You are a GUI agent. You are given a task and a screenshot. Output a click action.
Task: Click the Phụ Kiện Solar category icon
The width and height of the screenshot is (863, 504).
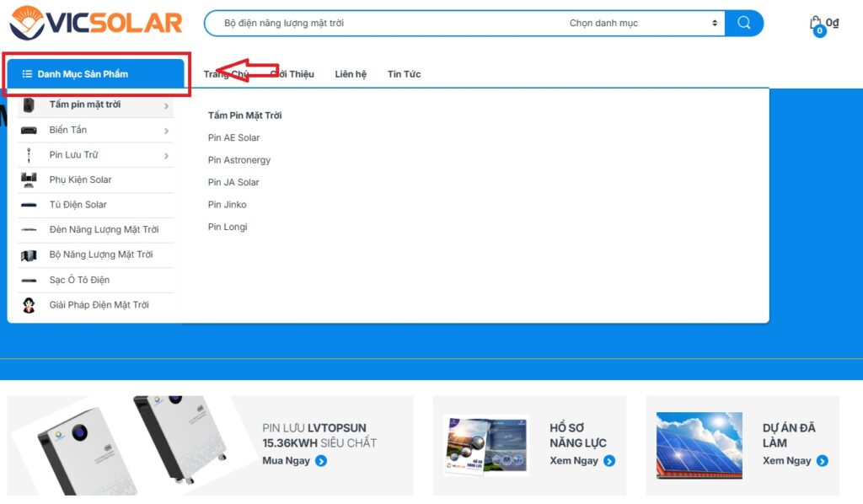coord(29,180)
